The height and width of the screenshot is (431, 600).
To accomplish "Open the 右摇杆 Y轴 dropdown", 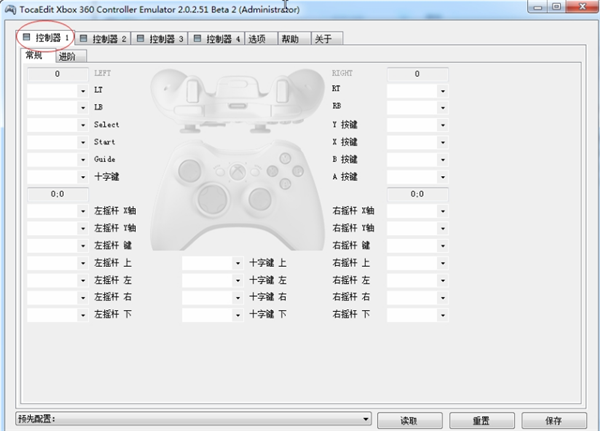I will point(417,229).
